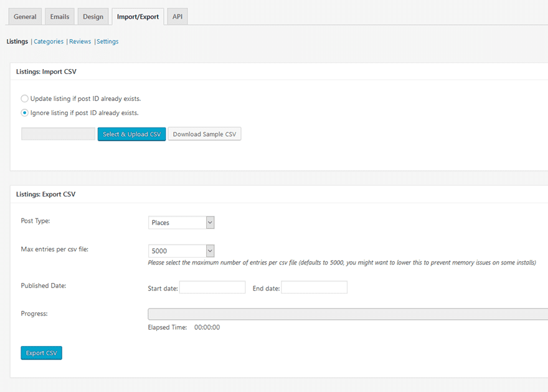Switch to the Design tab
This screenshot has height=392, width=548.
[93, 16]
